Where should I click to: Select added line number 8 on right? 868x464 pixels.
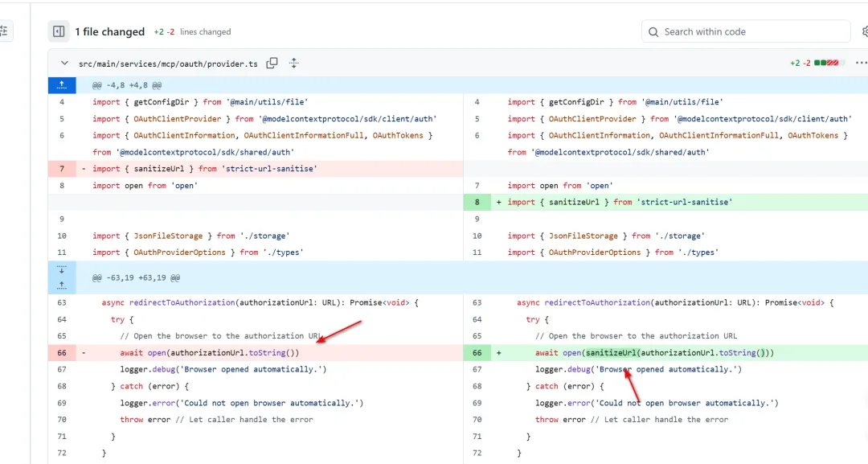pyautogui.click(x=477, y=202)
